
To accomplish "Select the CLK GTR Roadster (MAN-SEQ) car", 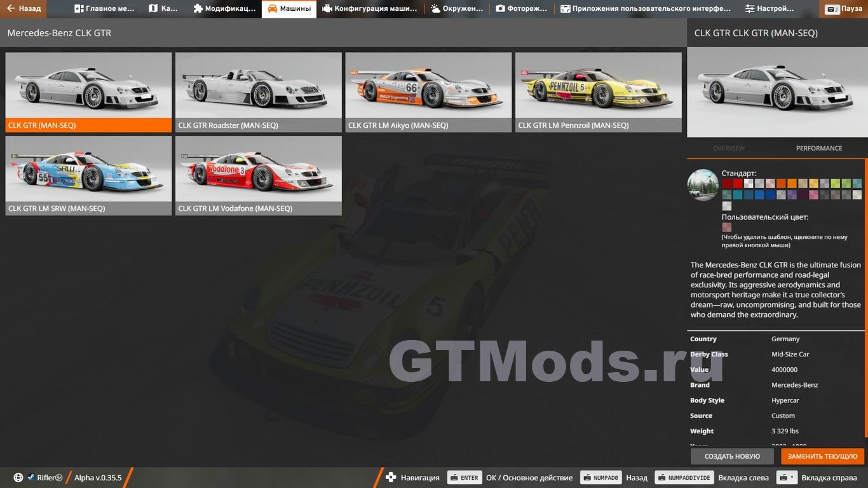I will click(x=259, y=92).
